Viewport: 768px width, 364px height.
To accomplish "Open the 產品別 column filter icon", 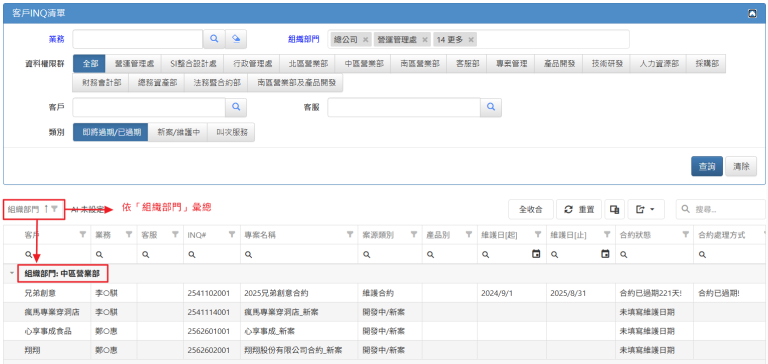I will [469, 235].
